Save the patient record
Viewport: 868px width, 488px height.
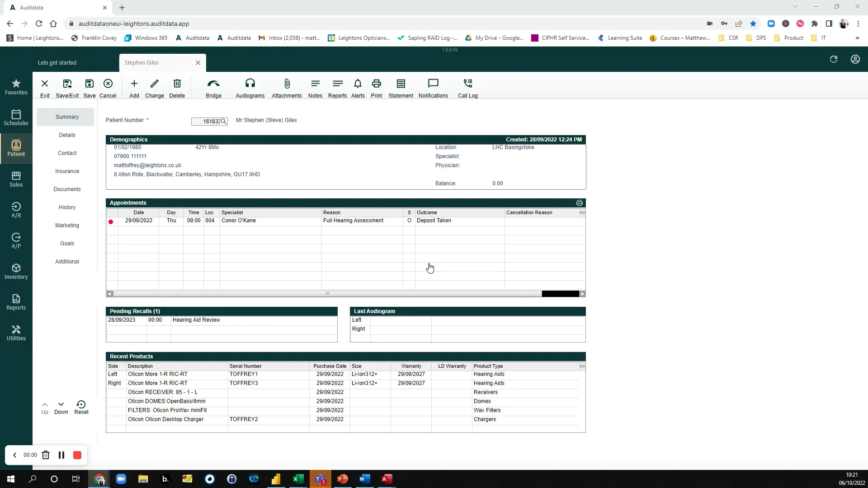tap(89, 88)
